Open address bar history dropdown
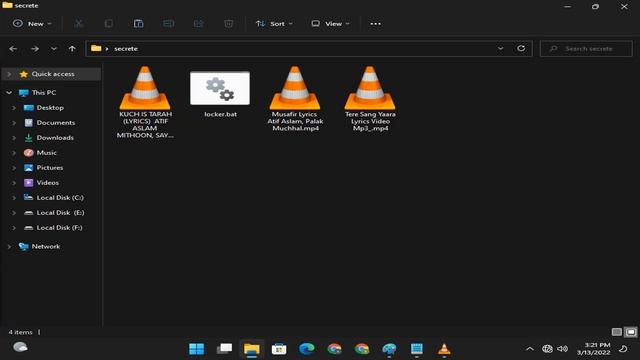 point(500,49)
